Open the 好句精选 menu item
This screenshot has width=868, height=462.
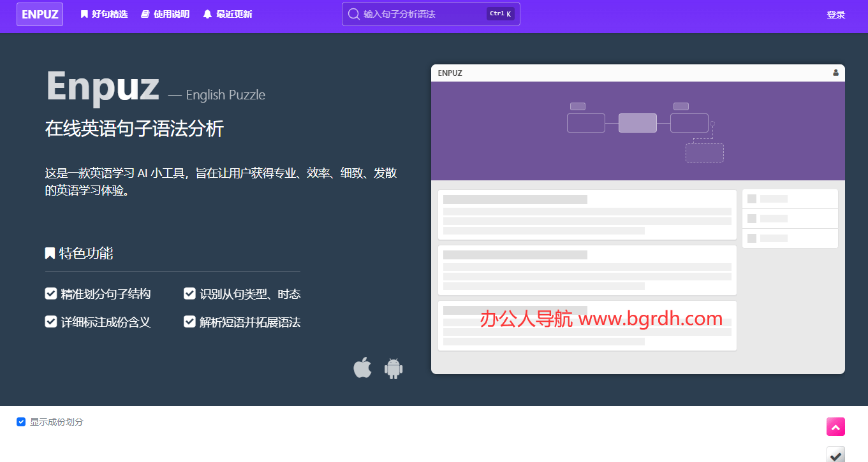tap(104, 14)
